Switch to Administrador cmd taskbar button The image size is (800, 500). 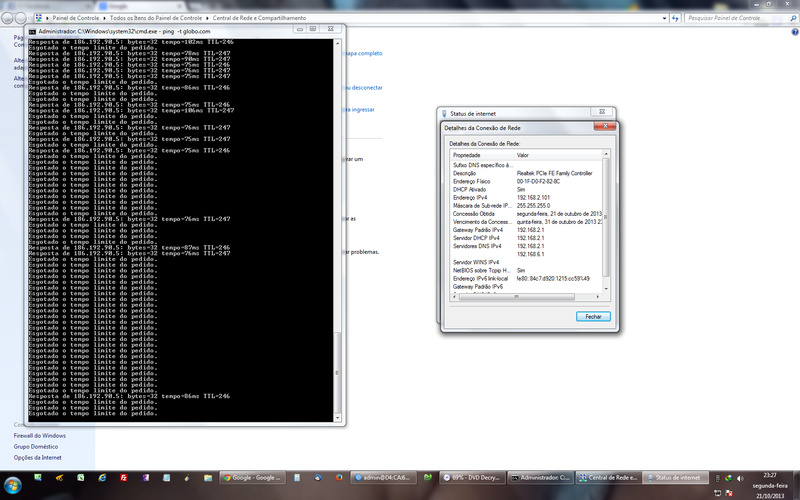tap(541, 478)
